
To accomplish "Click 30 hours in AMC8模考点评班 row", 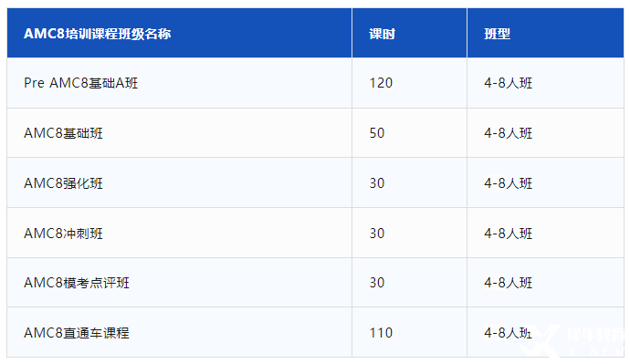I will coord(377,283).
